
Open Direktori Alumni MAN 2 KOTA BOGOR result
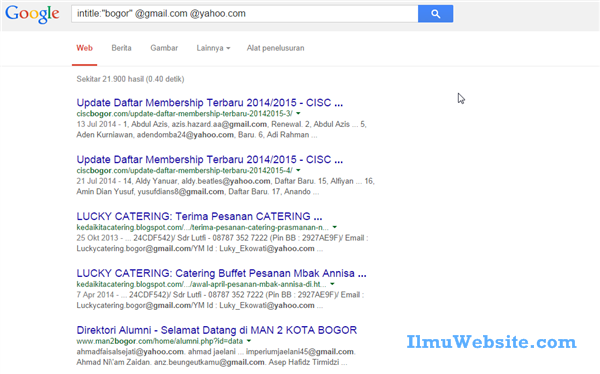click(x=217, y=330)
